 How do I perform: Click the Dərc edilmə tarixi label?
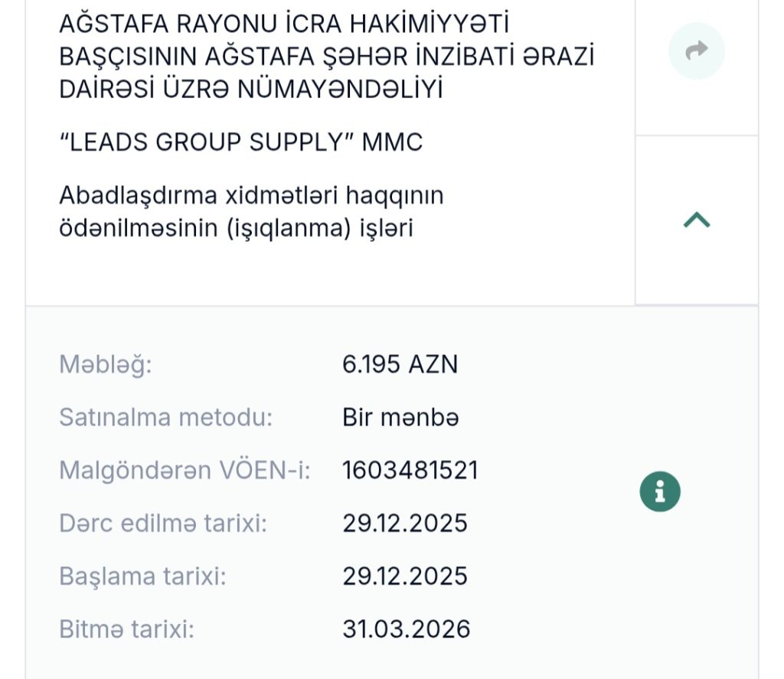tap(162, 524)
